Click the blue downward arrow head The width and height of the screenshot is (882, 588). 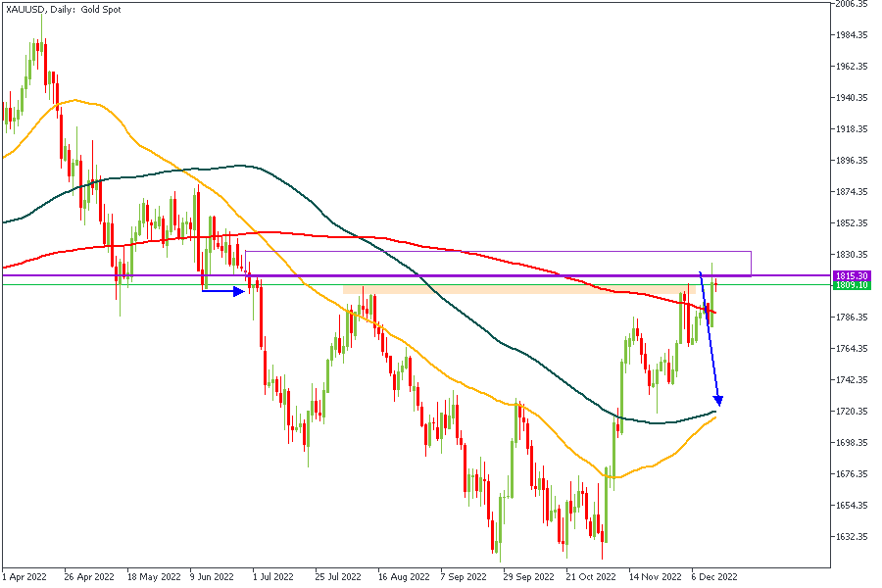click(x=720, y=400)
